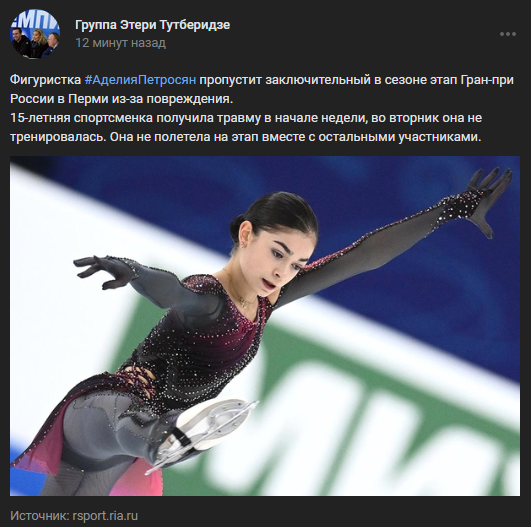Click the "12 минут назад" timestamp
531x527 pixels.
coord(121,43)
